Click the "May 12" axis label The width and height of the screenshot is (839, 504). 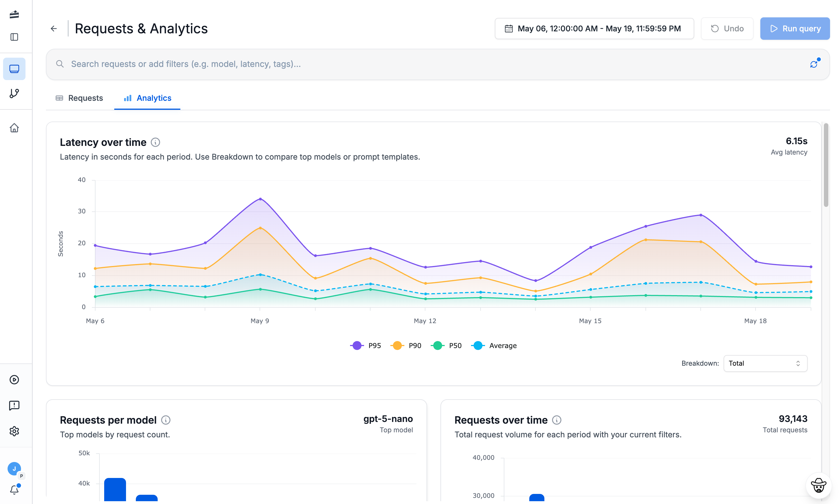[425, 321]
